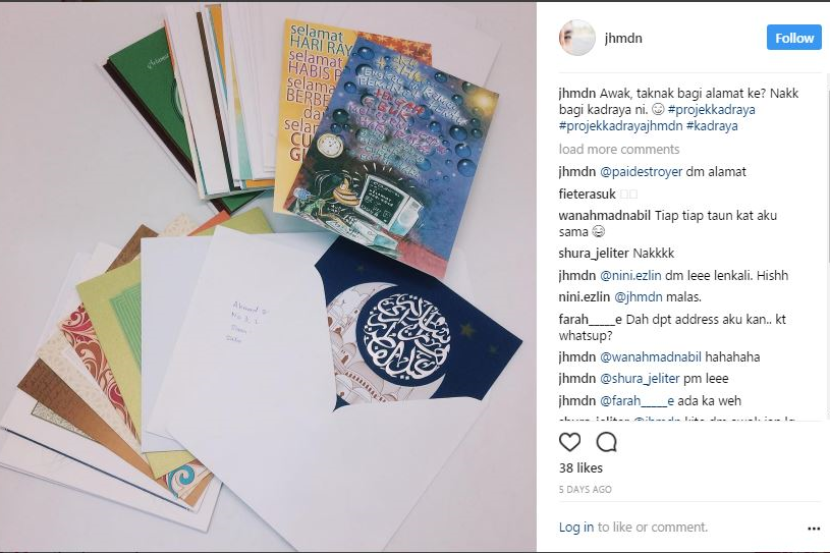Open the fieterasuk commenter profile
Screen dimensions: 830x553
(587, 194)
